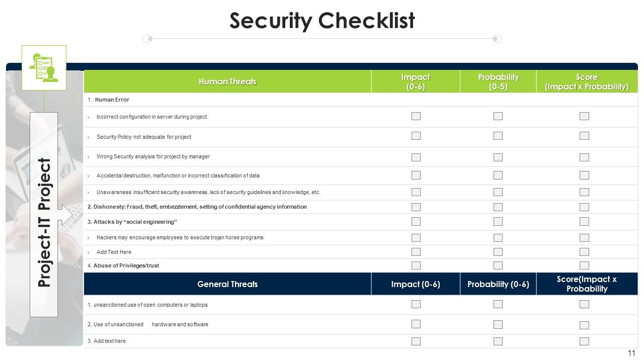644x362 pixels.
Task: Click the chevron beside Hackers may encourage employees
Action: pos(89,238)
